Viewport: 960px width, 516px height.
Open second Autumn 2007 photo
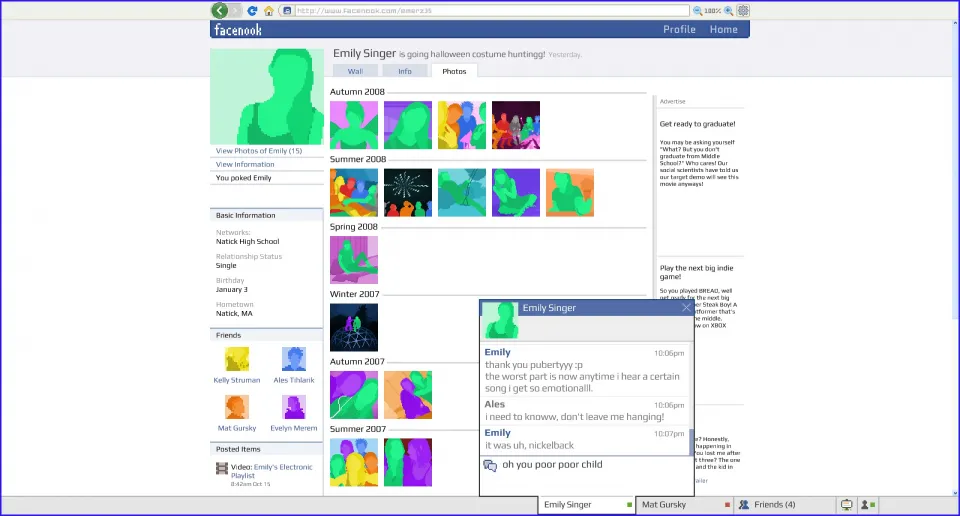tap(408, 395)
